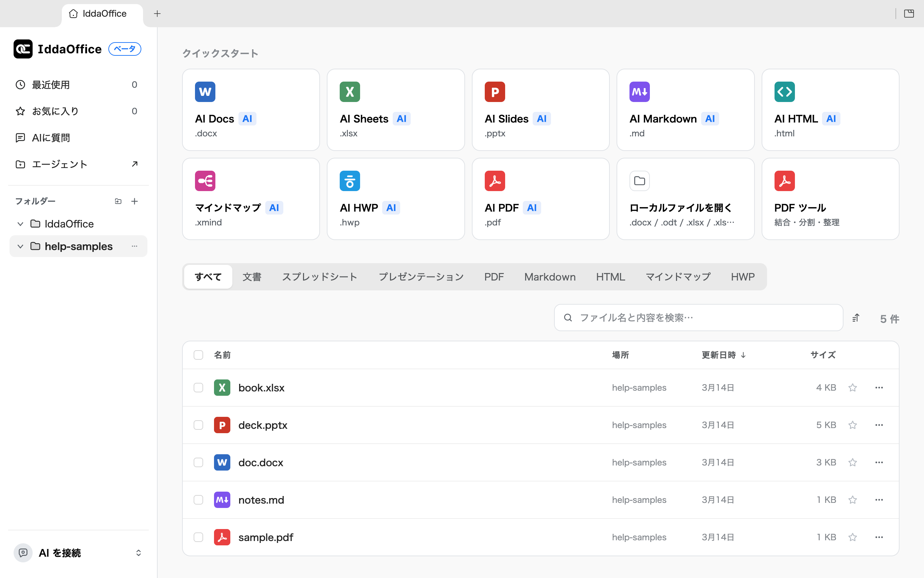Launch AI Slides presentation card
The width and height of the screenshot is (924, 578).
541,110
